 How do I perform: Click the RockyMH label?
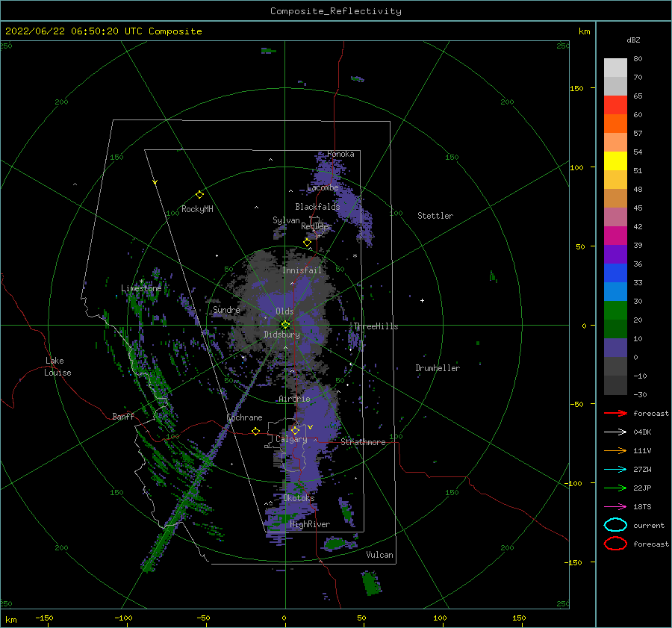(197, 209)
